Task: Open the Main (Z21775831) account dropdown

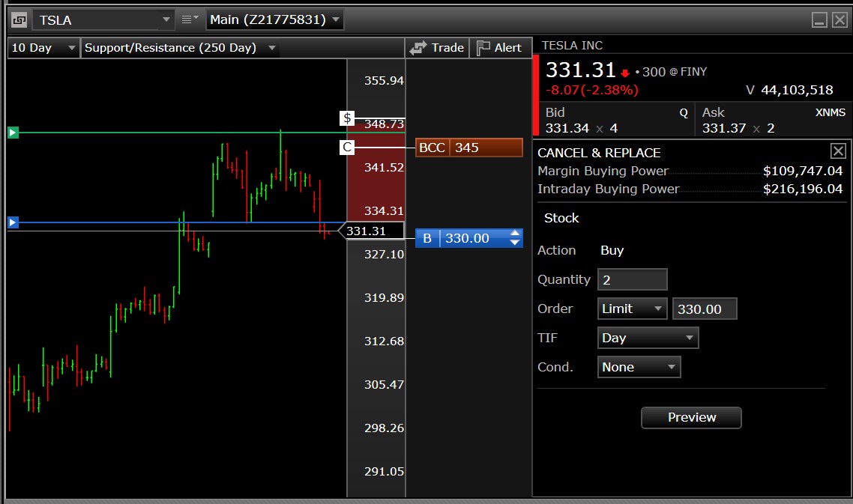Action: [274, 20]
